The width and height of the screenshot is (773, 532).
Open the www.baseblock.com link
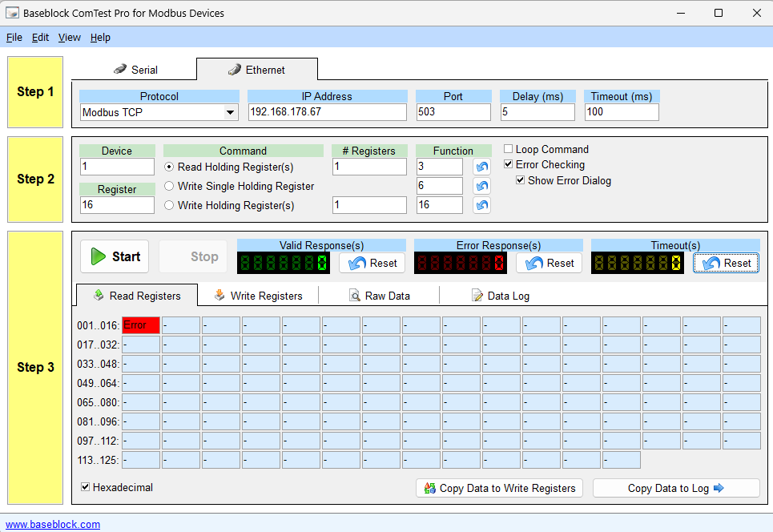pyautogui.click(x=53, y=524)
